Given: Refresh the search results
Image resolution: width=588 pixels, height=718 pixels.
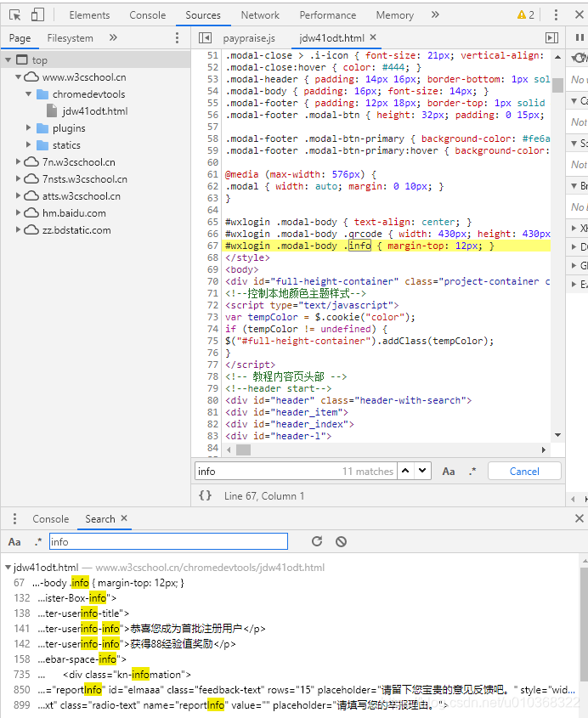Looking at the screenshot, I should (317, 542).
